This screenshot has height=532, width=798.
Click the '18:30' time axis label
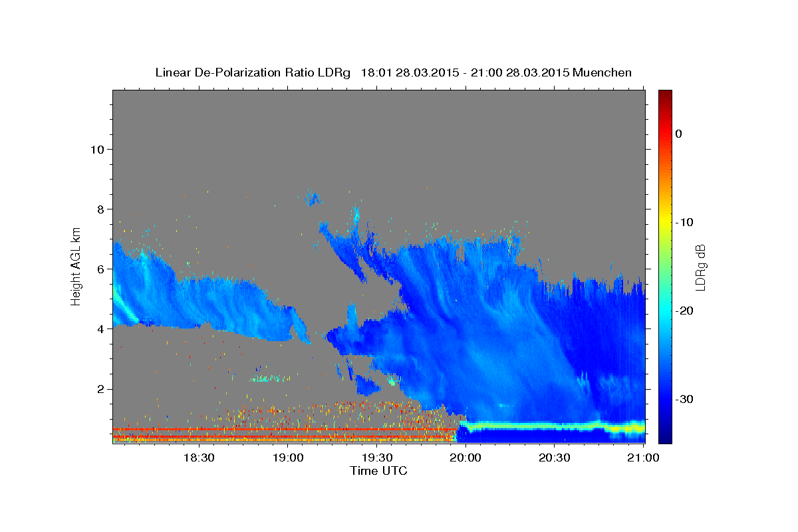click(x=198, y=458)
